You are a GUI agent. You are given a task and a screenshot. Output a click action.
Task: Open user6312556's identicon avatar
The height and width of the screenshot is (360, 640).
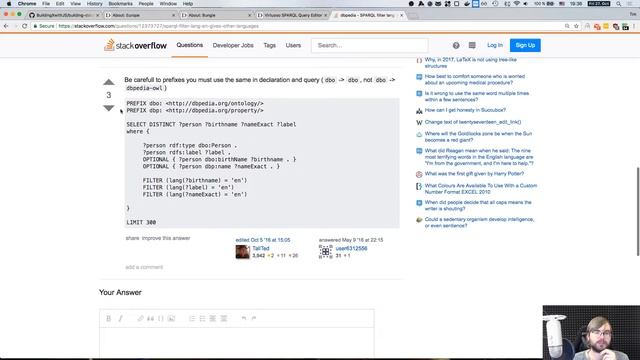[326, 252]
